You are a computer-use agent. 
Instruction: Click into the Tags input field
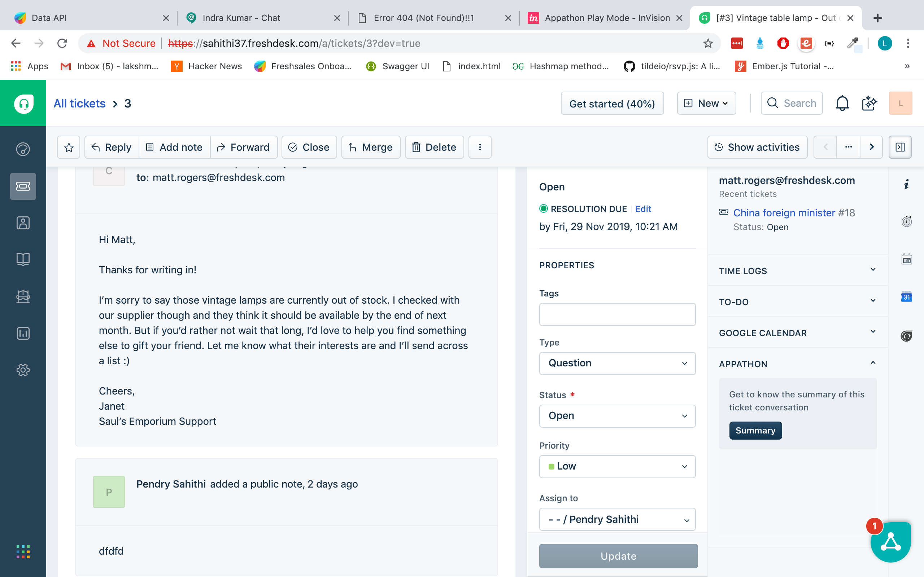(617, 314)
